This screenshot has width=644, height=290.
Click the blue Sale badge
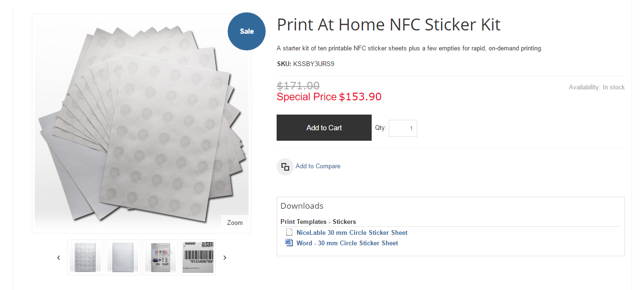[247, 31]
